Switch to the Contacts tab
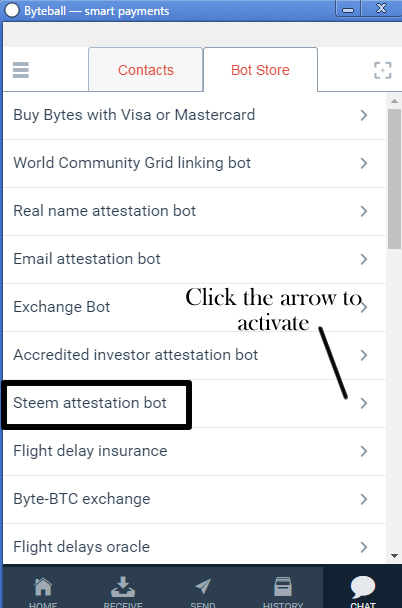402x608 pixels. (146, 70)
